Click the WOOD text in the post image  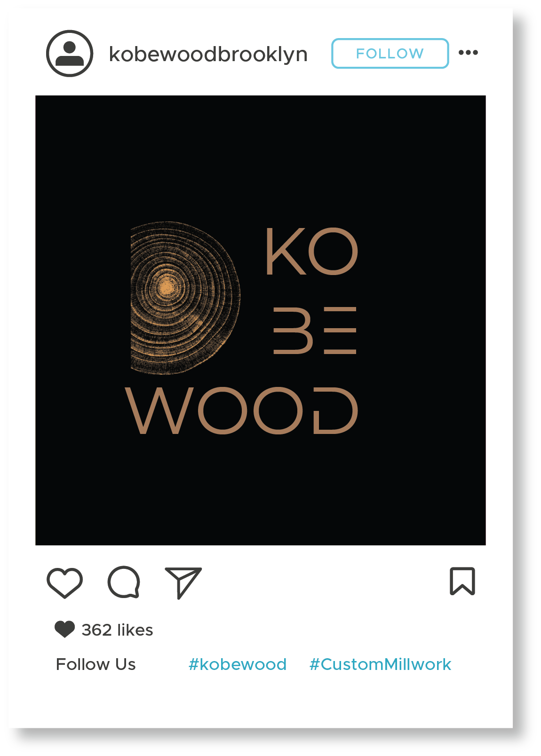point(242,410)
